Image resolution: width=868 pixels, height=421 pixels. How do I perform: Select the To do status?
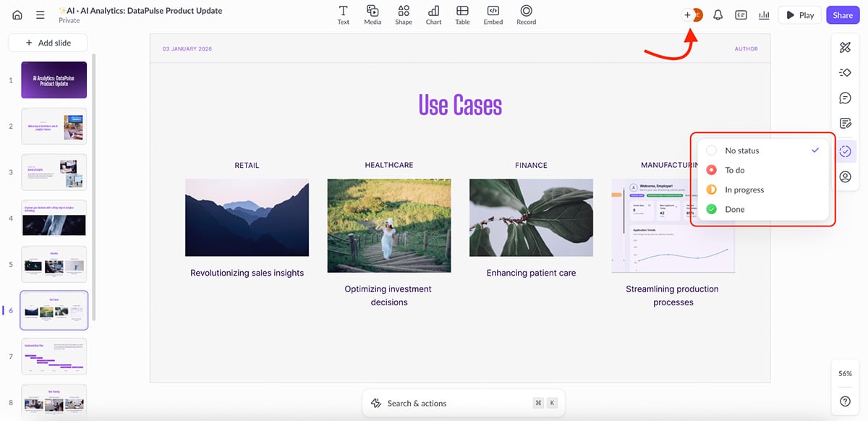pyautogui.click(x=734, y=170)
